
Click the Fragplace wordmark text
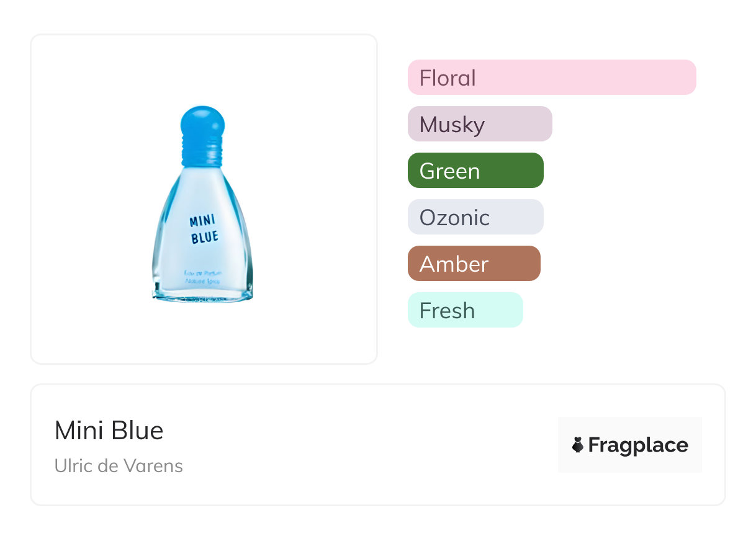[x=638, y=445]
